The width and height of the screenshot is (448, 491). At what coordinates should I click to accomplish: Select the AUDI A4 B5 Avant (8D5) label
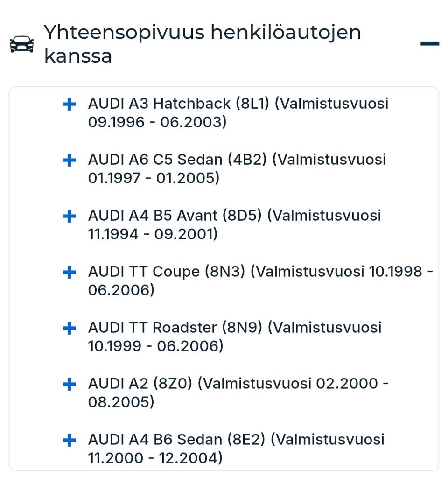click(x=175, y=215)
